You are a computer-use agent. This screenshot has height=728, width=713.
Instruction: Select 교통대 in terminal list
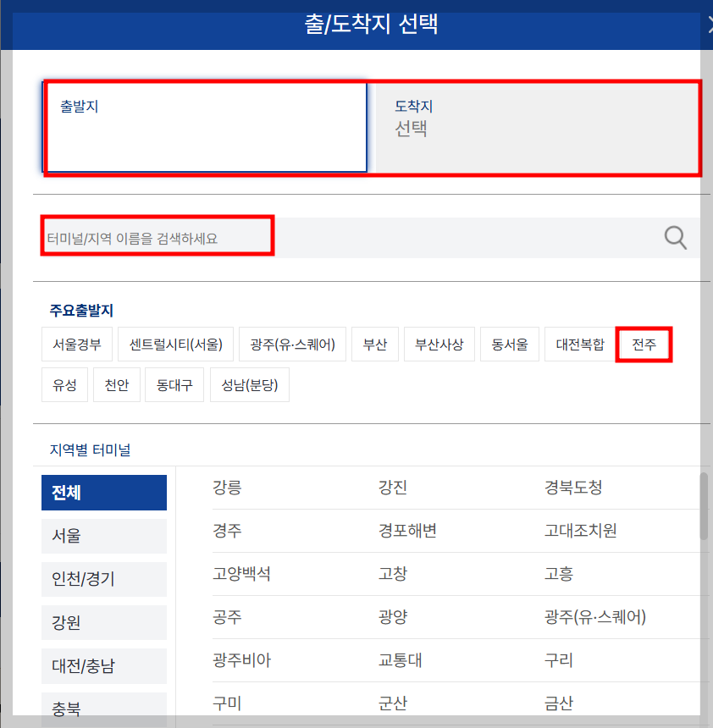pos(401,660)
